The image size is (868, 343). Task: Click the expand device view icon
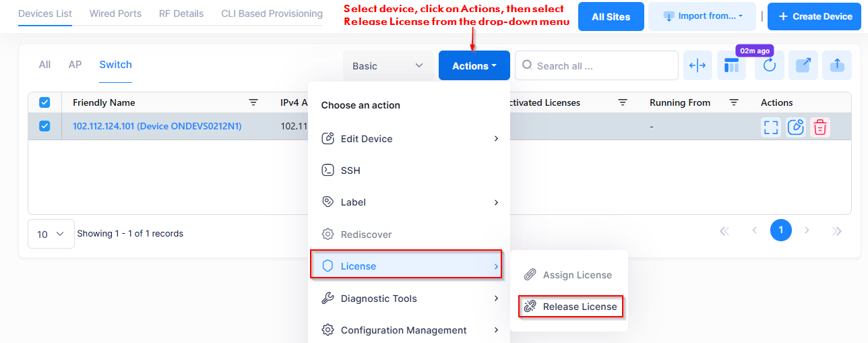click(772, 127)
